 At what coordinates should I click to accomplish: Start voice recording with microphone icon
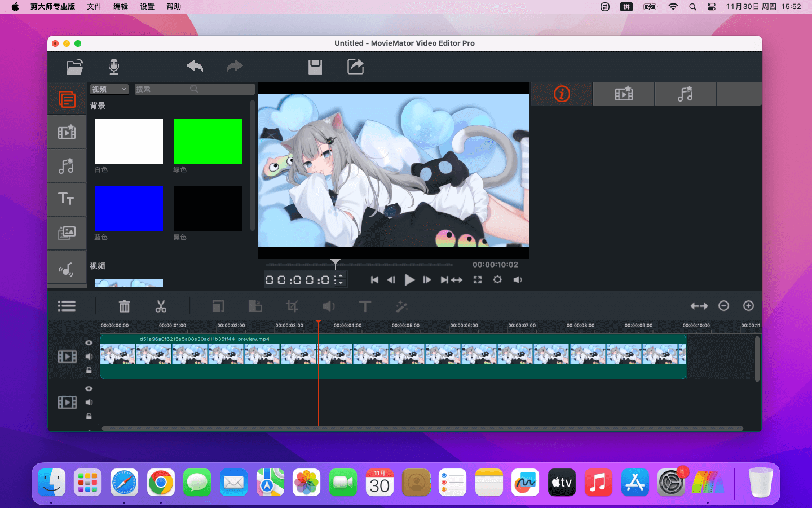(114, 67)
